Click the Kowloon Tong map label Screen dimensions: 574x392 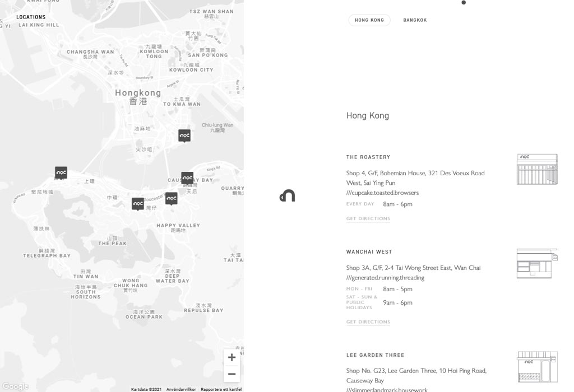pos(154,52)
